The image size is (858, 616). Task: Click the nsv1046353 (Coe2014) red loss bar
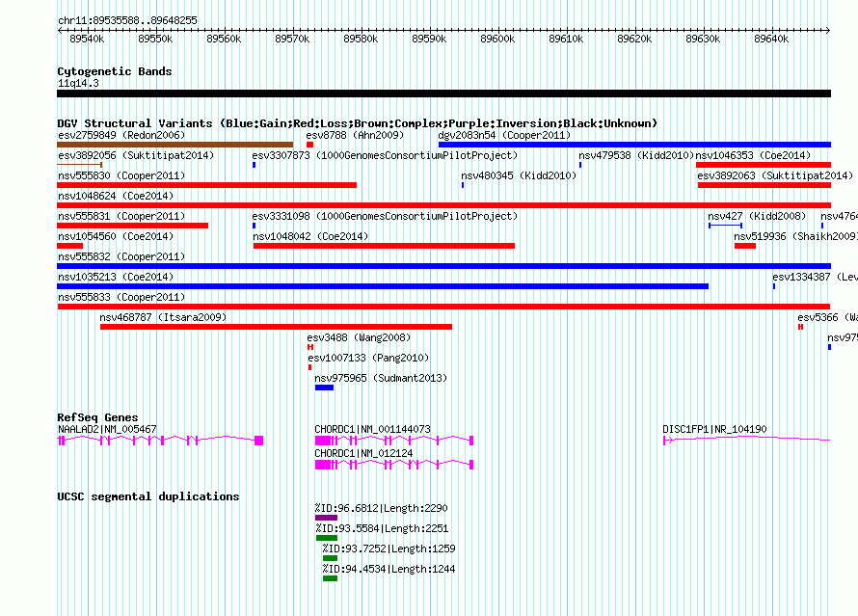(764, 165)
